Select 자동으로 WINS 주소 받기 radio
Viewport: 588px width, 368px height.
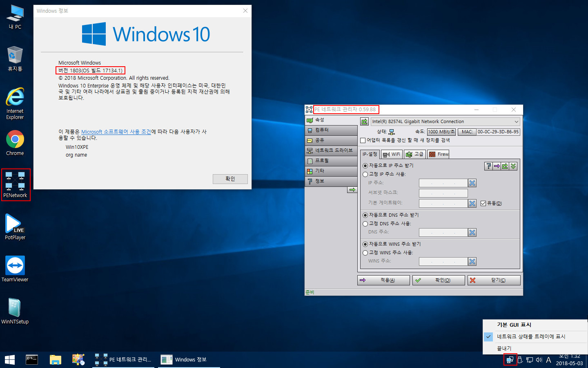click(x=365, y=244)
